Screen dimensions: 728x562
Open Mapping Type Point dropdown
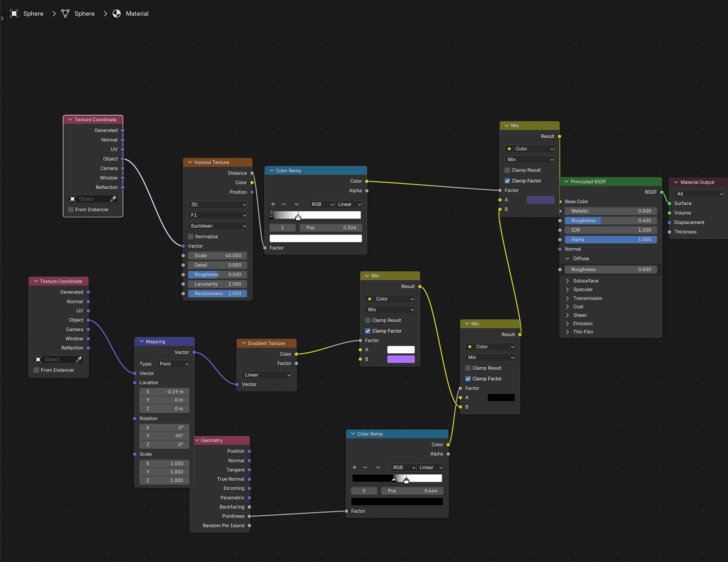click(173, 364)
